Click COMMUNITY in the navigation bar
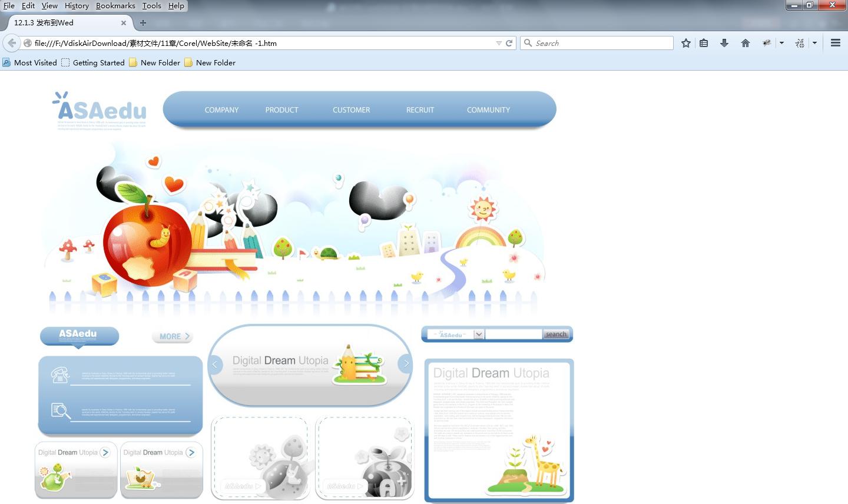The height and width of the screenshot is (504, 848). 488,110
